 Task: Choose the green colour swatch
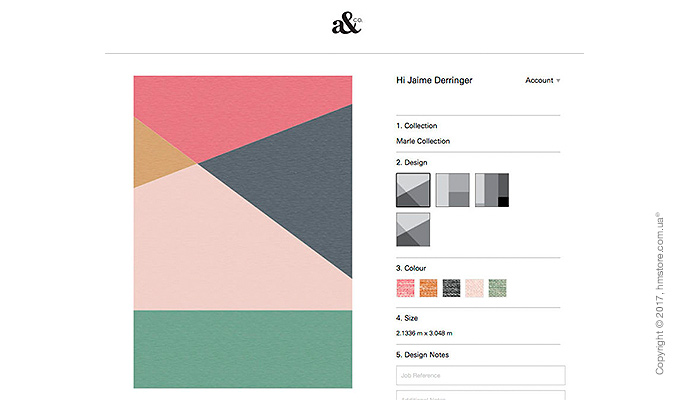[x=497, y=288]
